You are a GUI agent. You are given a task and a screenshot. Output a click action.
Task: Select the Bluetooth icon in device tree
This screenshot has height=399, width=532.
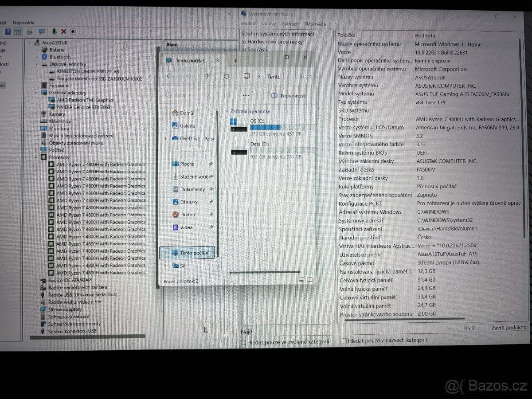click(x=44, y=57)
